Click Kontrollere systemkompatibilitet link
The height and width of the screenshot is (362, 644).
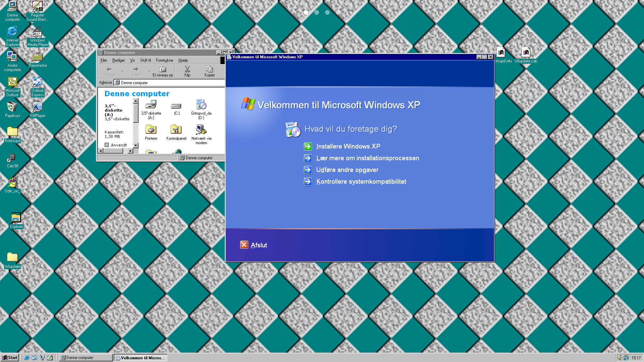pyautogui.click(x=361, y=182)
